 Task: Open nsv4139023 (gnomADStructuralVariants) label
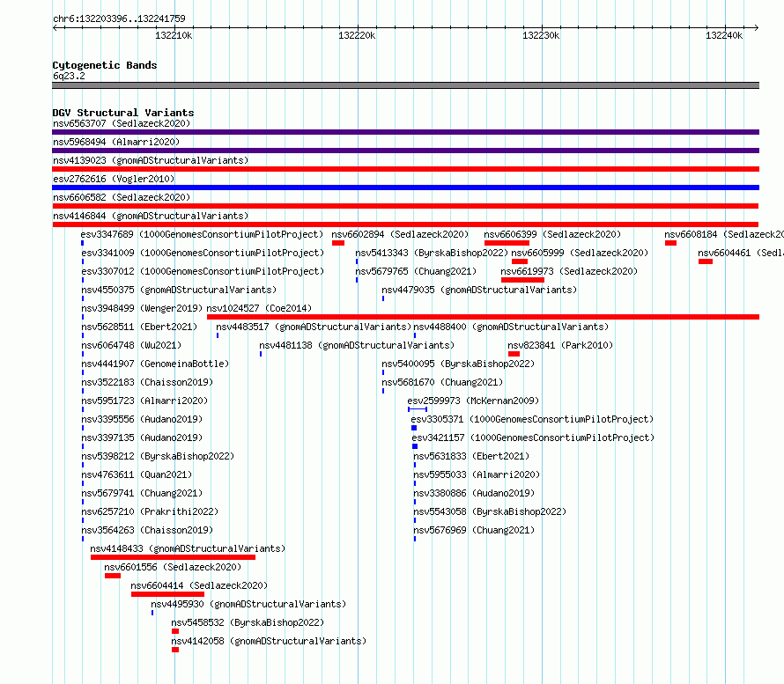coord(151,160)
